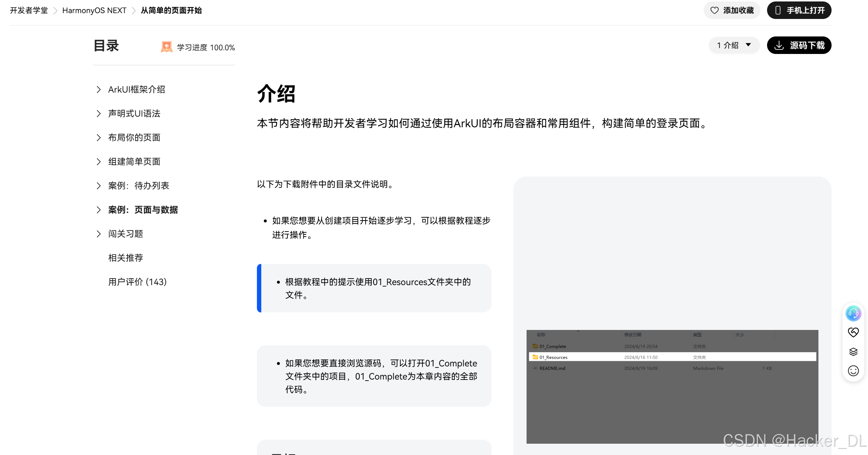Click the floating layers stack icon

853,352
